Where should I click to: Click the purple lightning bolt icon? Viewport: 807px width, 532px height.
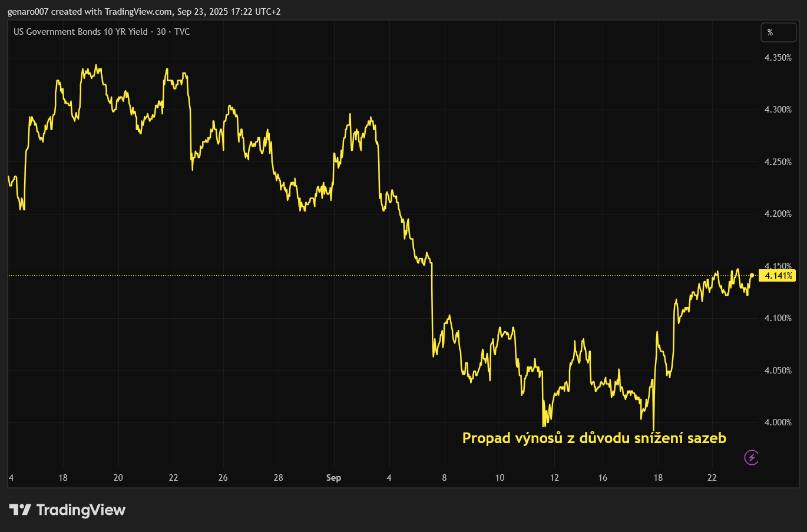tap(752, 457)
